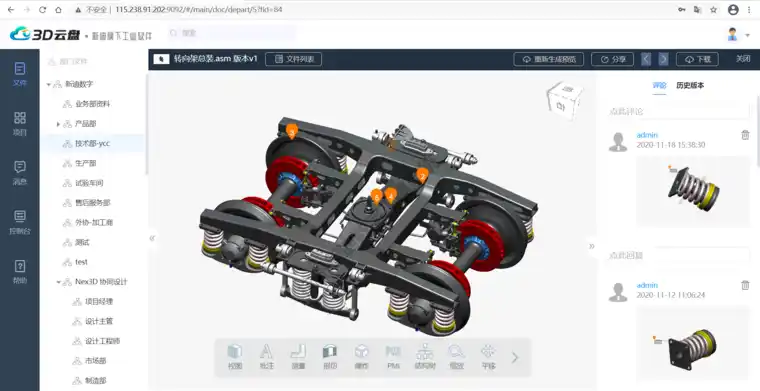Go to next file with right arrow
This screenshot has height=391, width=760.
click(x=664, y=59)
